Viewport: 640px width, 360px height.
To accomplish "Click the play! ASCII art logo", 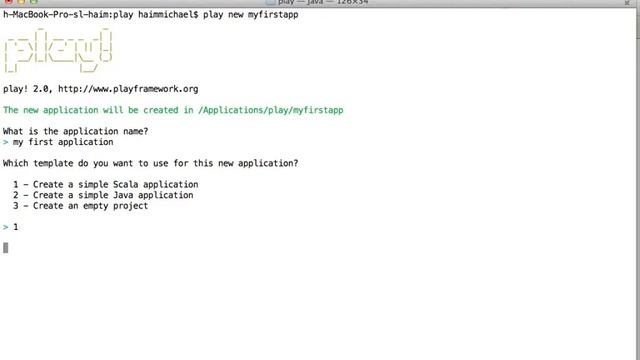I will tap(58, 51).
